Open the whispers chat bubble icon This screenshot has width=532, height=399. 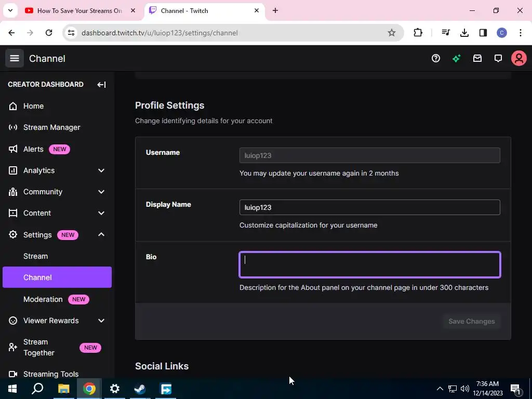[498, 58]
